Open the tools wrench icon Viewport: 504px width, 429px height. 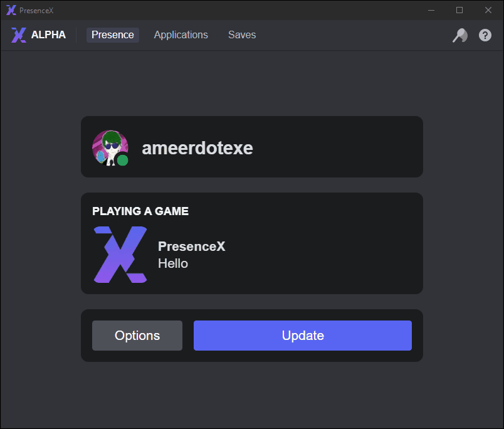[459, 35]
